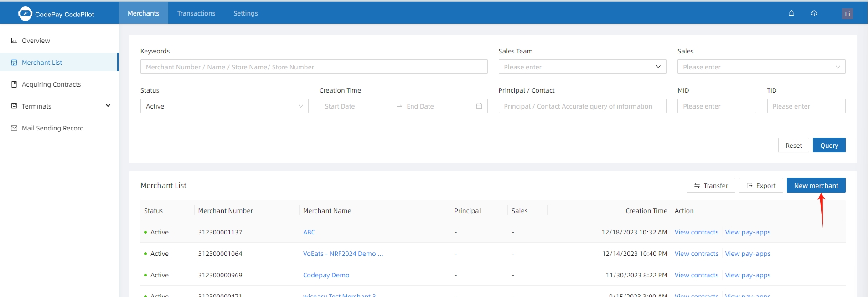Open the Settings tab

246,13
